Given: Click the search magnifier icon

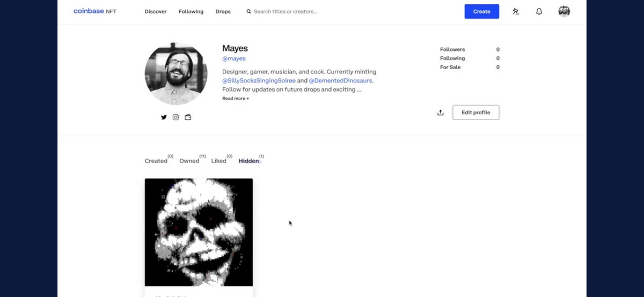Looking at the screenshot, I should tap(248, 11).
